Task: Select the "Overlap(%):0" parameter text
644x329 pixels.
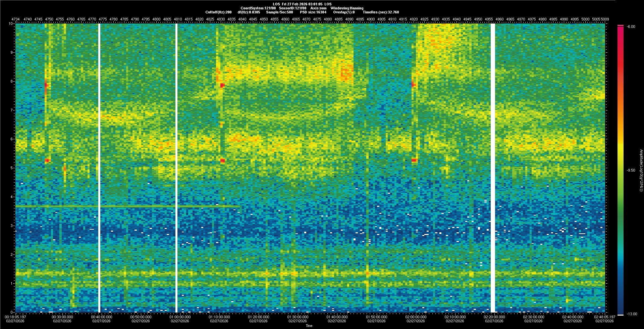Action: point(344,12)
